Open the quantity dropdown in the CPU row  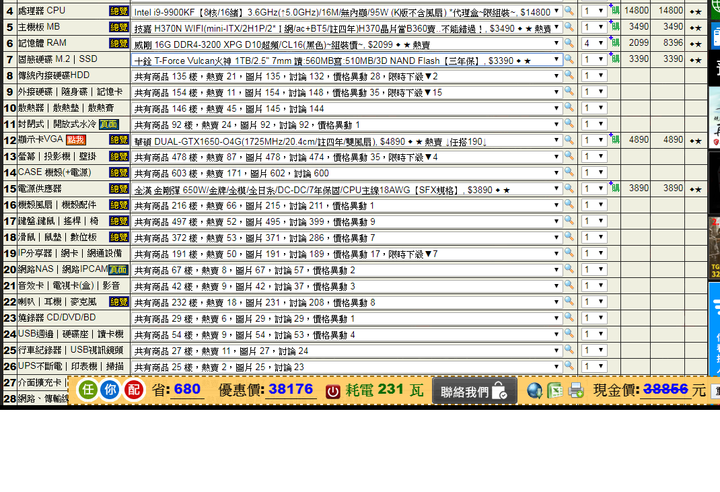[x=594, y=11]
